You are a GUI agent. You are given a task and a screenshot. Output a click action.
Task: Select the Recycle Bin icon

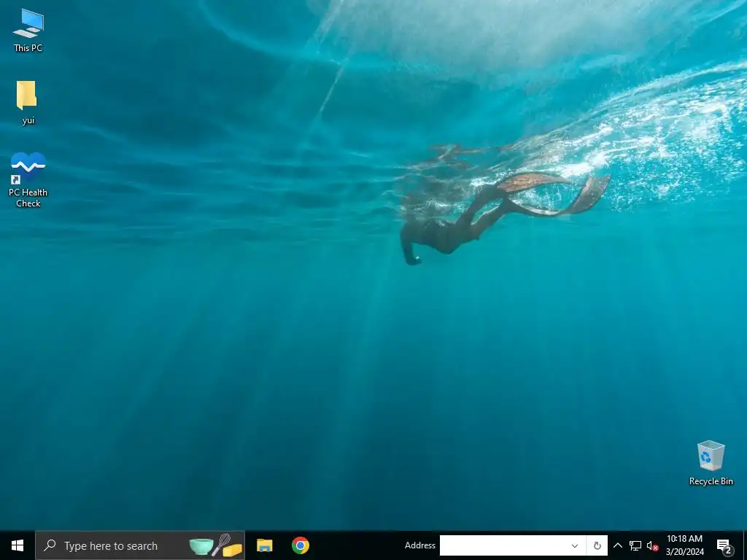(711, 463)
